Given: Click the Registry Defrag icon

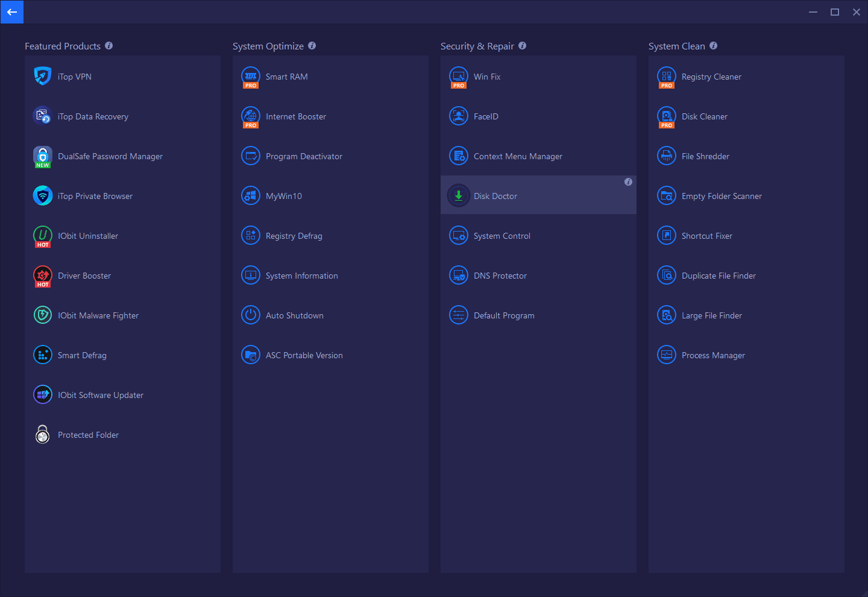Looking at the screenshot, I should 251,235.
